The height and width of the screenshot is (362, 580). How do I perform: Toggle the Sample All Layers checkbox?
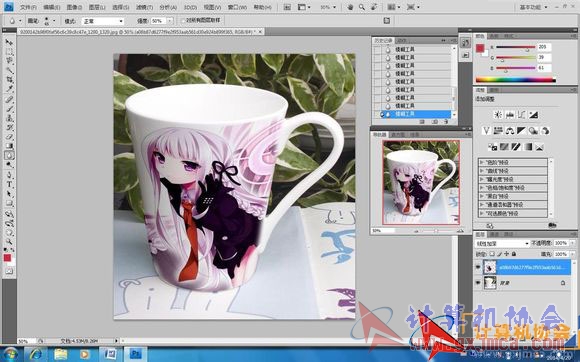pos(183,21)
